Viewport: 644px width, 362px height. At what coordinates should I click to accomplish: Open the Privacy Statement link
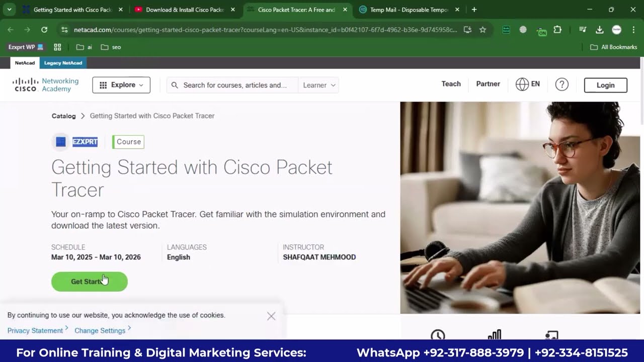tap(35, 330)
